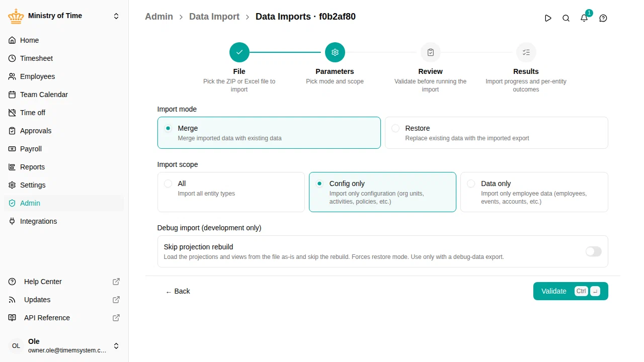
Task: Click external link icon beside API Reference
Action: 116,318
